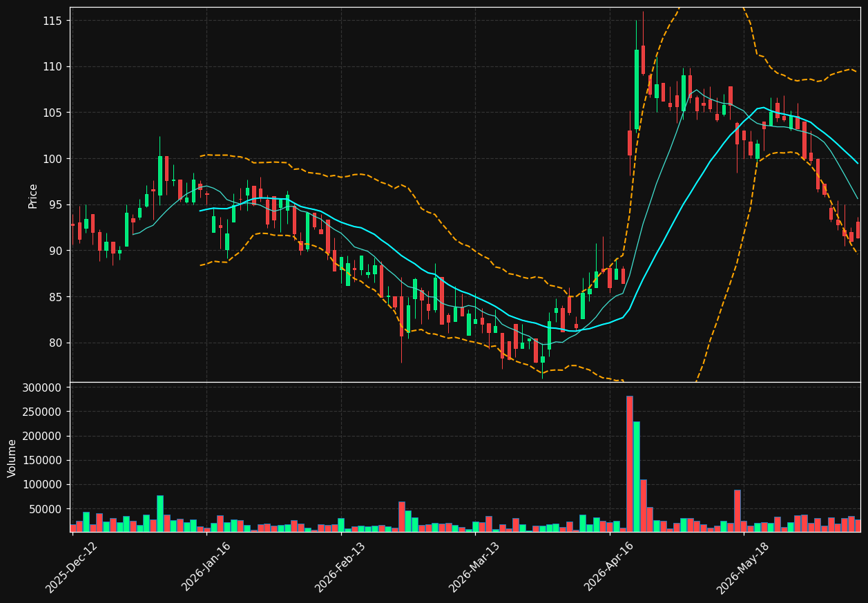Click the 100 price tick label
Viewport: 868px width, 603px height.
(x=52, y=159)
